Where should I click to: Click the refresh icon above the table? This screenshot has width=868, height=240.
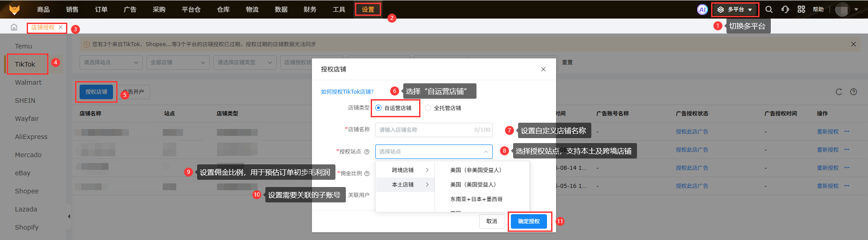839,92
